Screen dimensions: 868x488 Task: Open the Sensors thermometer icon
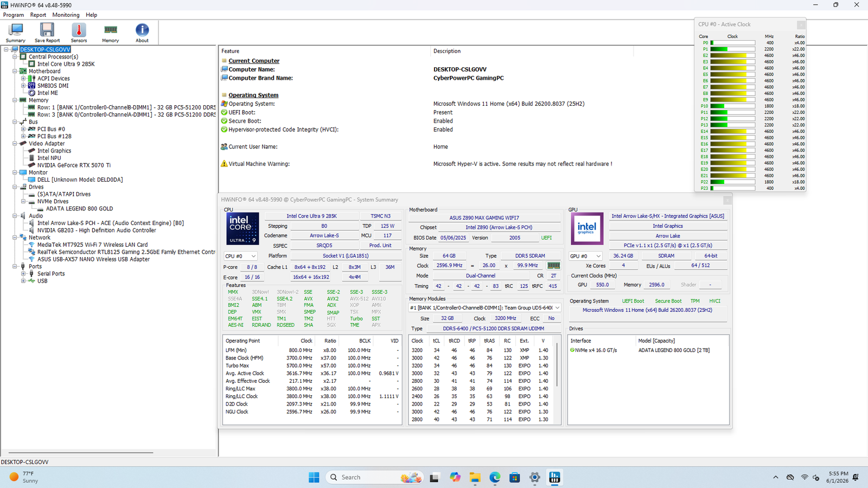click(x=79, y=29)
